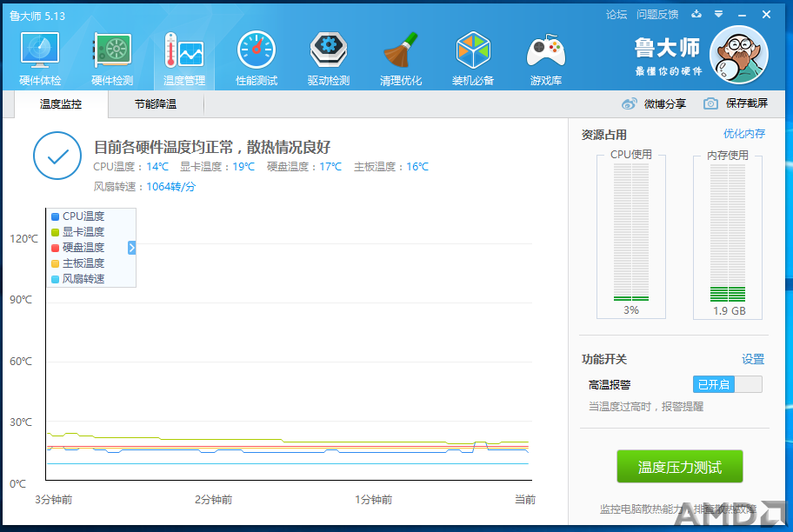Open 设置 settings link
Viewport: 793px width, 532px height.
coord(752,359)
